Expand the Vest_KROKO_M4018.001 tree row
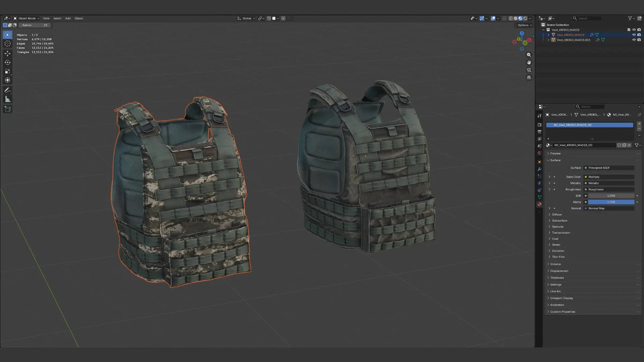Screen dimensions: 644x362 [x=548, y=40]
